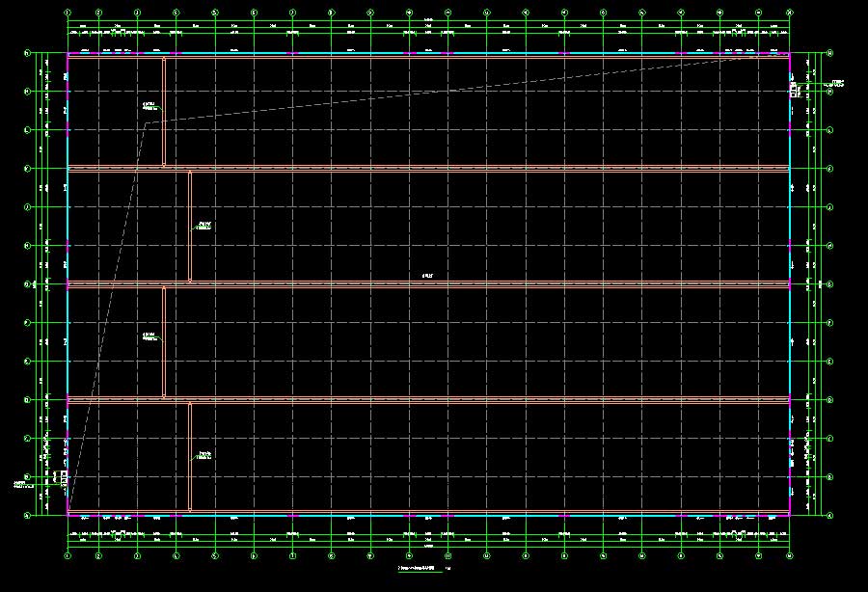This screenshot has width=868, height=592.
Task: Click axis bubble 10 in the top row
Action: coord(409,13)
